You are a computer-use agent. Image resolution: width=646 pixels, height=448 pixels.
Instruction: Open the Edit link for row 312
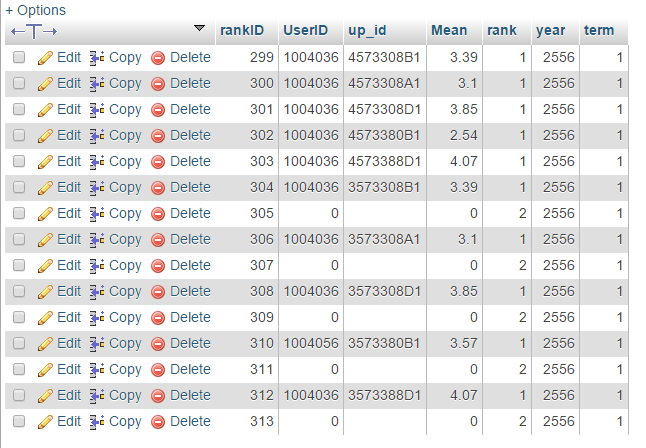point(69,395)
